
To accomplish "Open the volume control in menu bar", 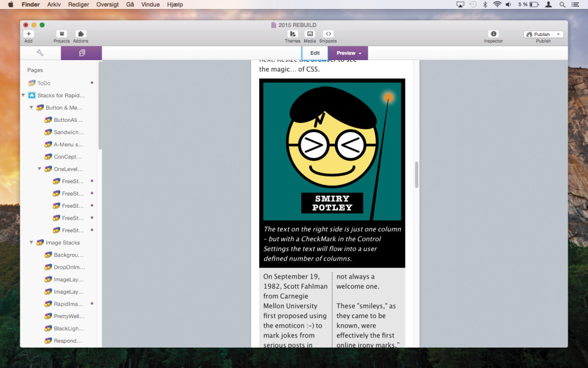I will click(x=508, y=4).
